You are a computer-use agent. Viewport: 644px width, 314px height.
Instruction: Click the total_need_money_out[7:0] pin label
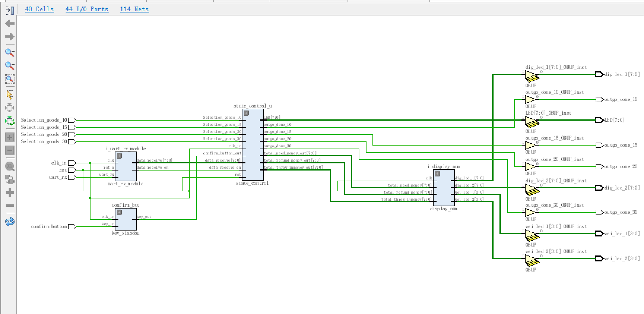[x=290, y=153]
